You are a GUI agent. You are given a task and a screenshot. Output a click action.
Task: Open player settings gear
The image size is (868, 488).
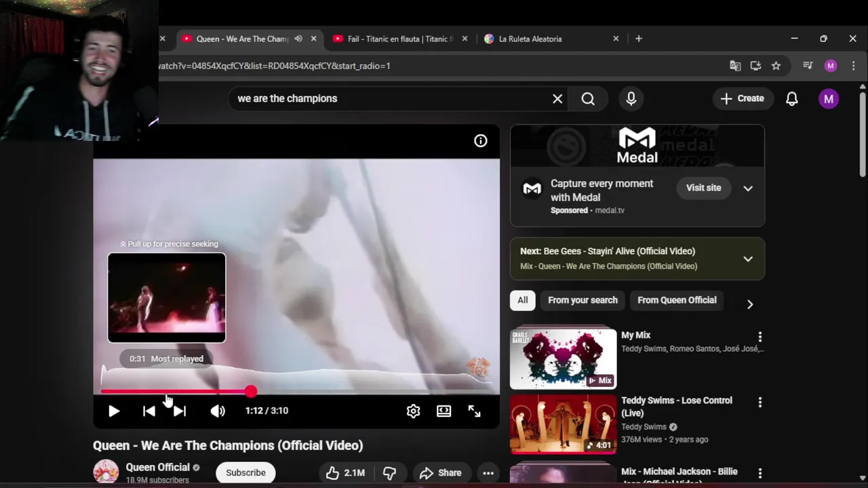pyautogui.click(x=413, y=411)
